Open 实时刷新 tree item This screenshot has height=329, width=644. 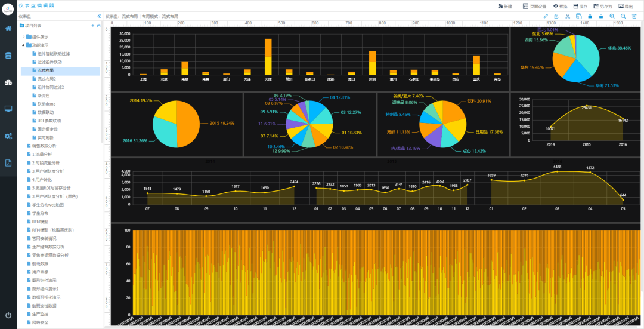pyautogui.click(x=45, y=138)
